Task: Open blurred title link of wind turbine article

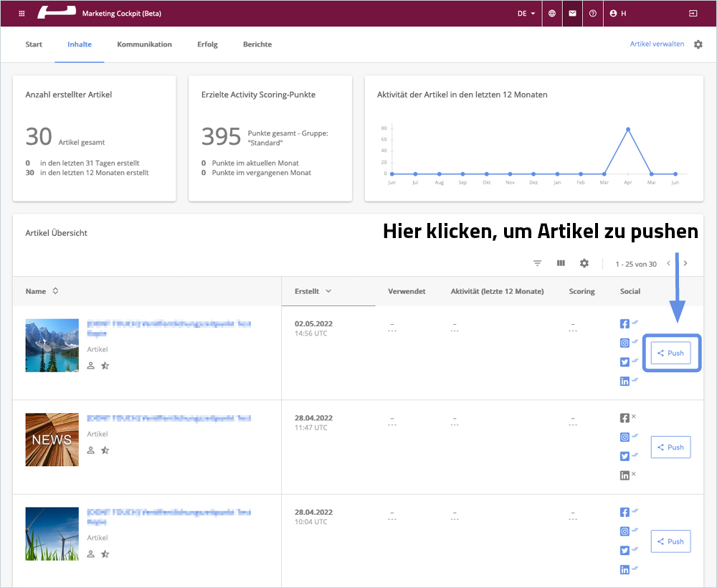Action: tap(168, 517)
